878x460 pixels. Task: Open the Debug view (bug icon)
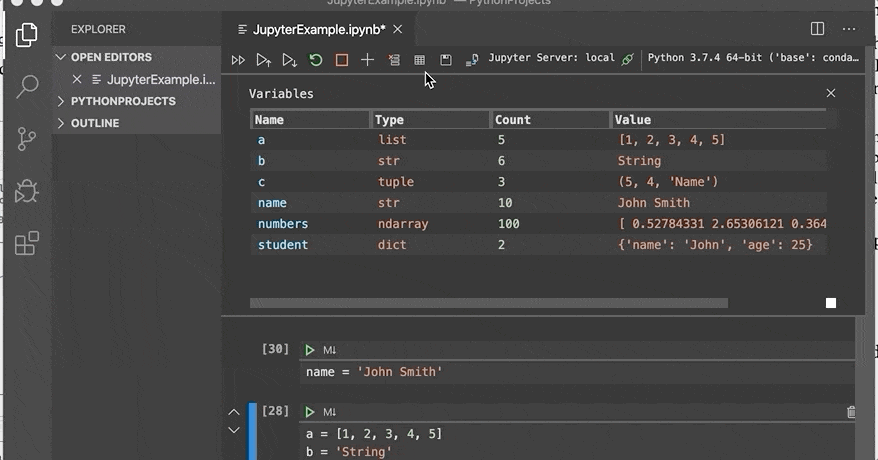[26, 191]
